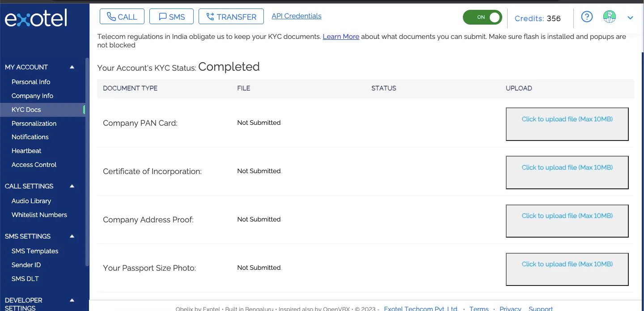The image size is (644, 311).
Task: Follow the Learn More link
Action: (x=341, y=37)
